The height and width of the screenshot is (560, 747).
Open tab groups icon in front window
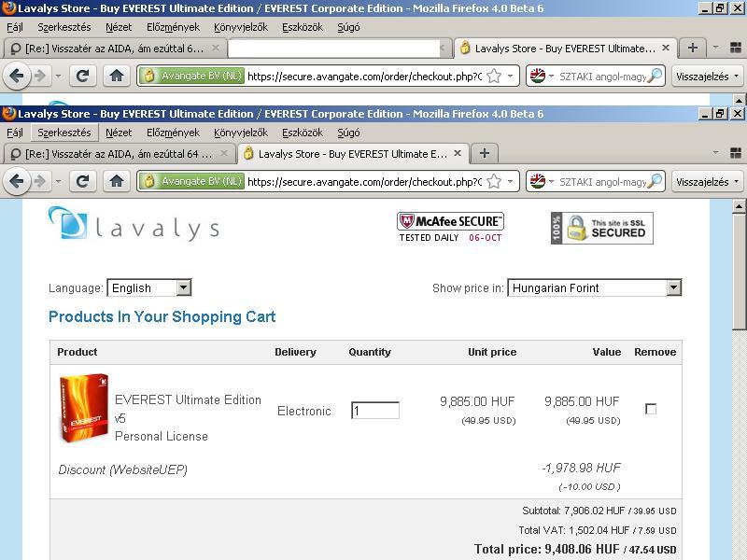tap(735, 153)
